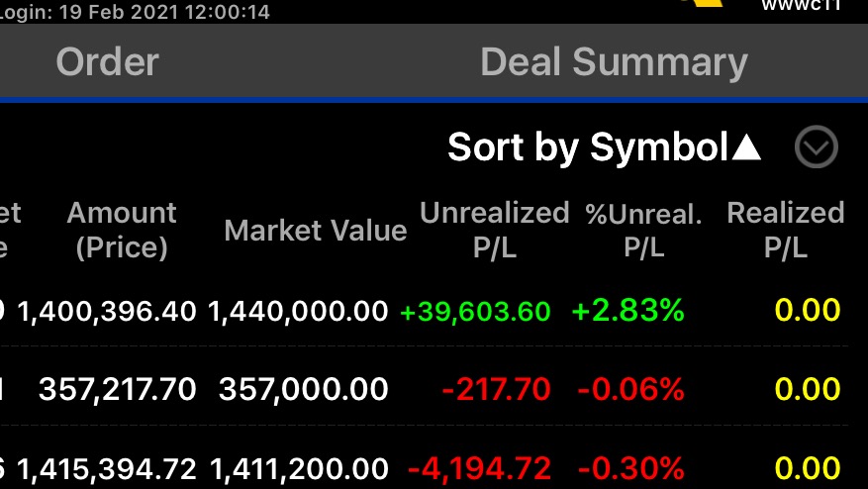Select the 1,400,396.40 amount cell
The height and width of the screenshot is (489, 868).
pos(107,312)
